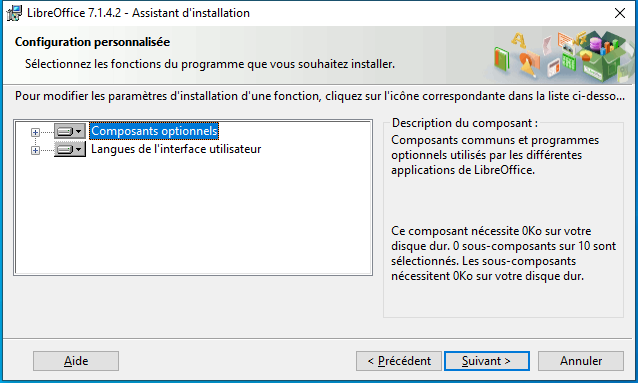Go back with the Précédent button
The height and width of the screenshot is (383, 638).
click(399, 361)
